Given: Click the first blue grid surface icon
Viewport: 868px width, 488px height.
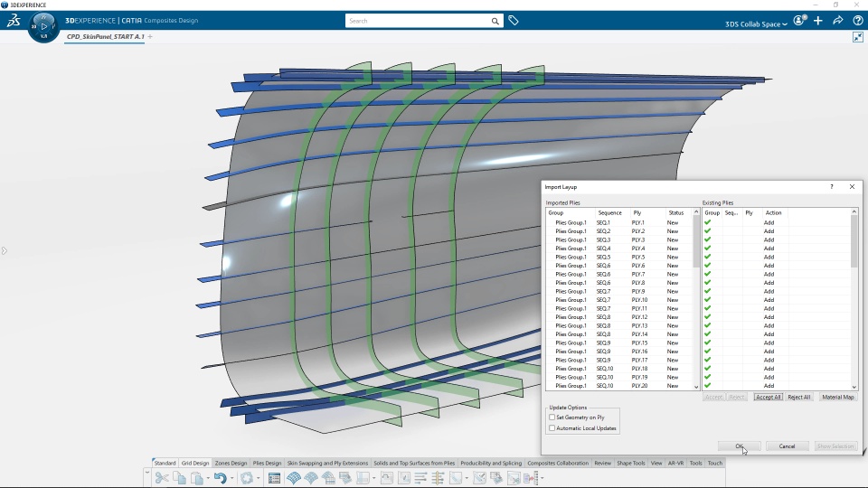Looking at the screenshot, I should (293, 478).
